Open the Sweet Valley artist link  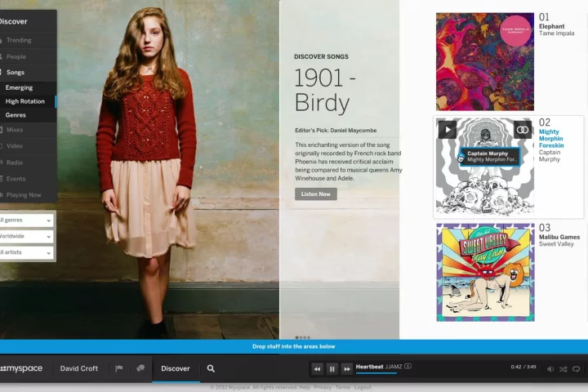(x=556, y=244)
